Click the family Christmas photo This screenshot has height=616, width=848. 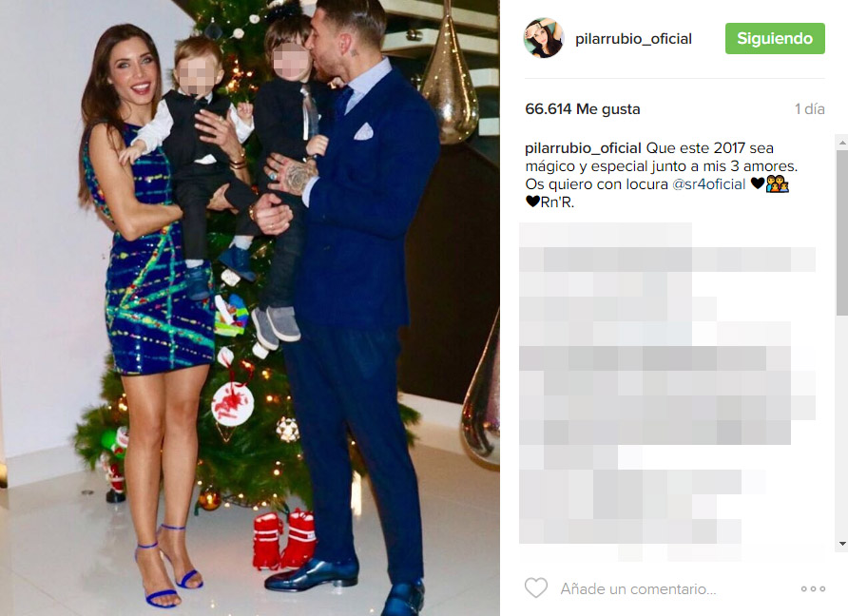click(250, 308)
